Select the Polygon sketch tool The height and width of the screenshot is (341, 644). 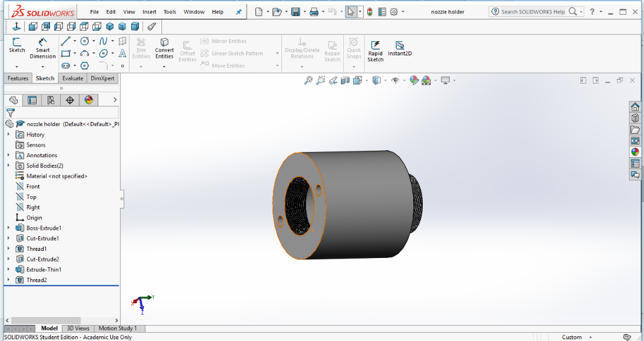point(85,66)
